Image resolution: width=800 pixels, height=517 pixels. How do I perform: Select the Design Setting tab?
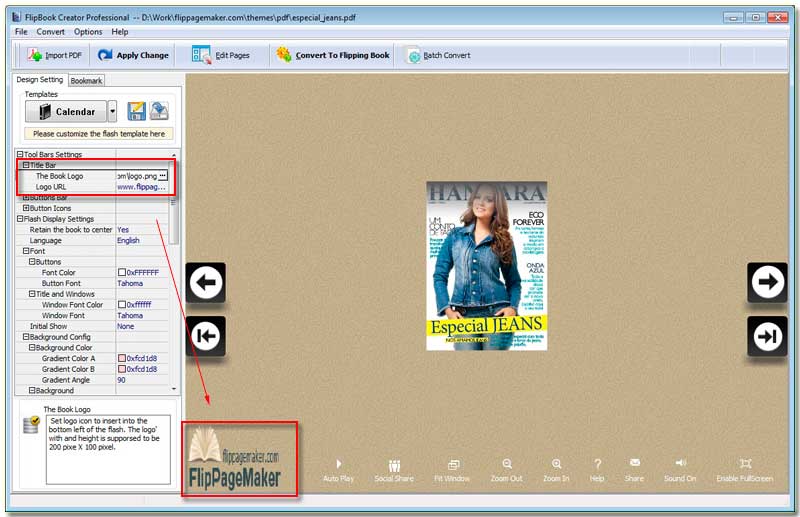point(39,80)
